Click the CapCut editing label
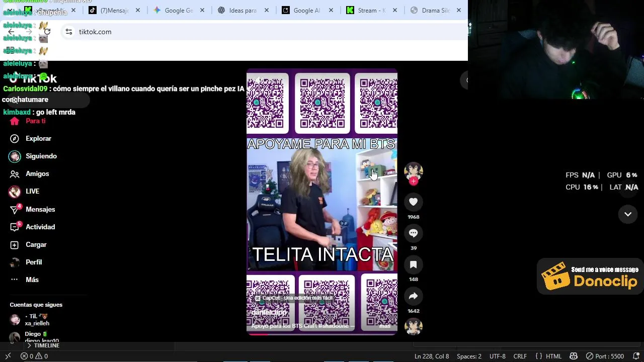The width and height of the screenshot is (644, 362). (x=294, y=298)
